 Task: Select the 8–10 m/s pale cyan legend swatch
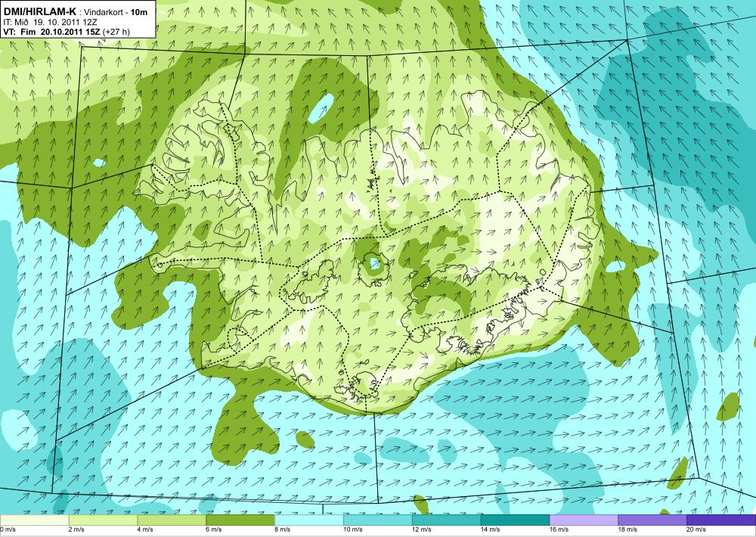click(309, 520)
